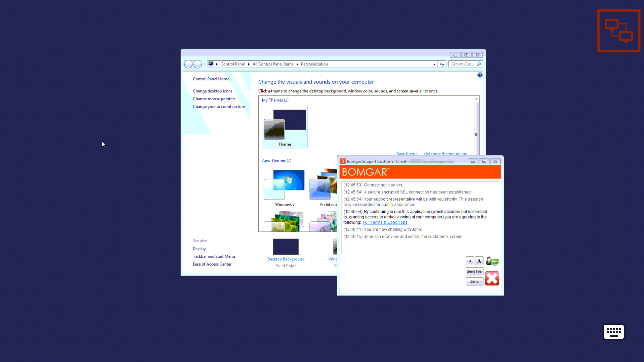Screen dimensions: 644x362
Task: Open recent pages dropdown arrow
Action: click(205, 64)
